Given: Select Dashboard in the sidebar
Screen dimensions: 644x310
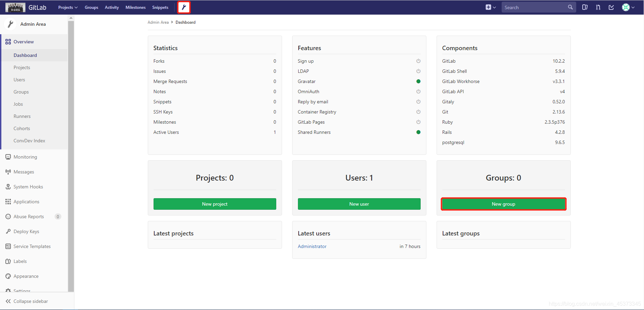Looking at the screenshot, I should tap(25, 55).
